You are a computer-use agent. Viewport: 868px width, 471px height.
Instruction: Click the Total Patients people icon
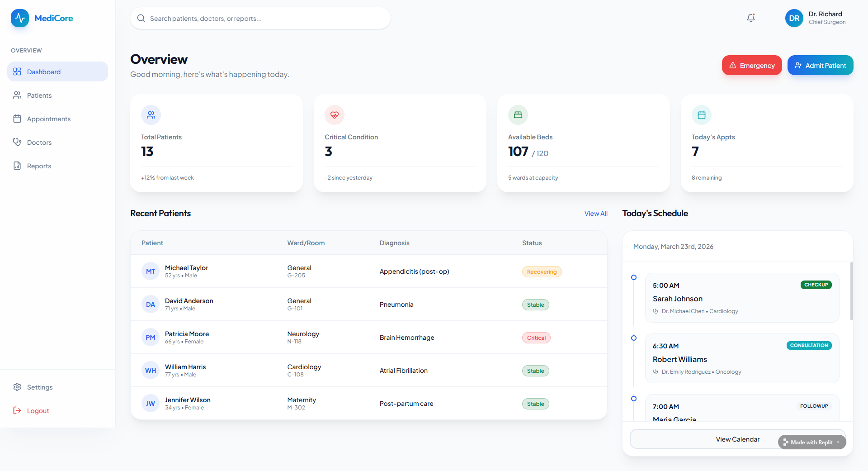click(151, 115)
